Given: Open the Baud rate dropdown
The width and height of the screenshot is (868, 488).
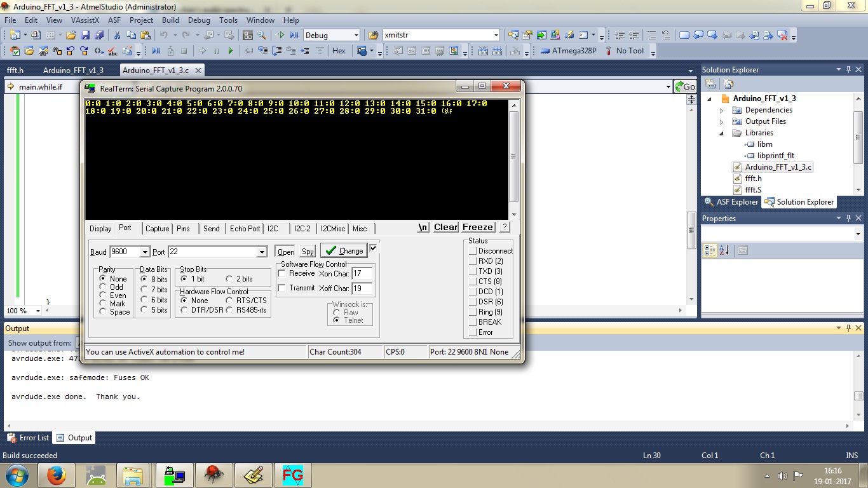Looking at the screenshot, I should [x=145, y=252].
